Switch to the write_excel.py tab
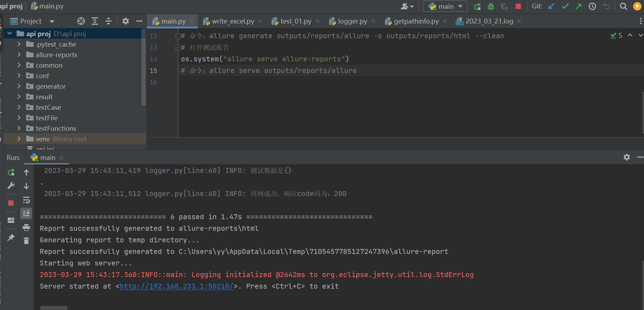This screenshot has width=644, height=310. click(232, 21)
